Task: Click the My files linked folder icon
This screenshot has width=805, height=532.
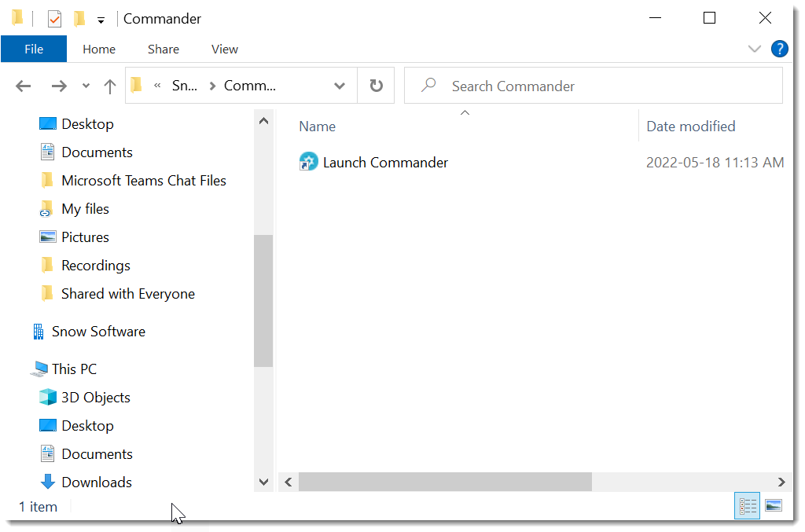Action: [46, 209]
